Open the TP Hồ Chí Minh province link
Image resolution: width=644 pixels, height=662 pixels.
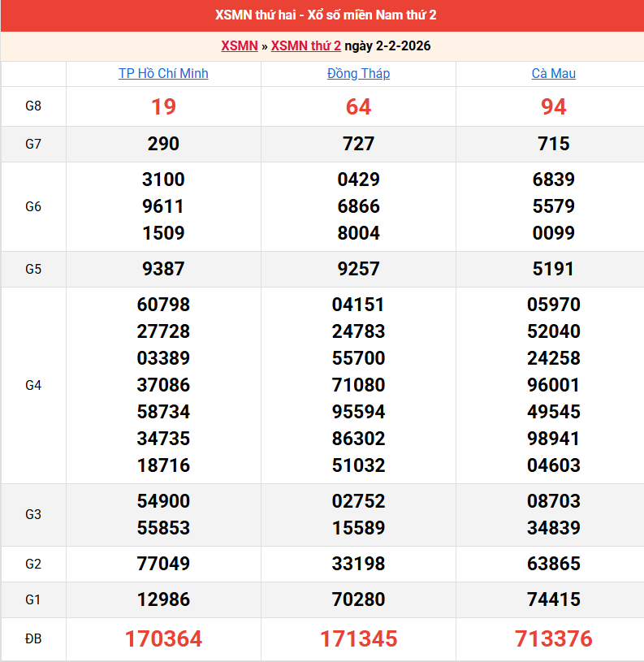tap(163, 73)
